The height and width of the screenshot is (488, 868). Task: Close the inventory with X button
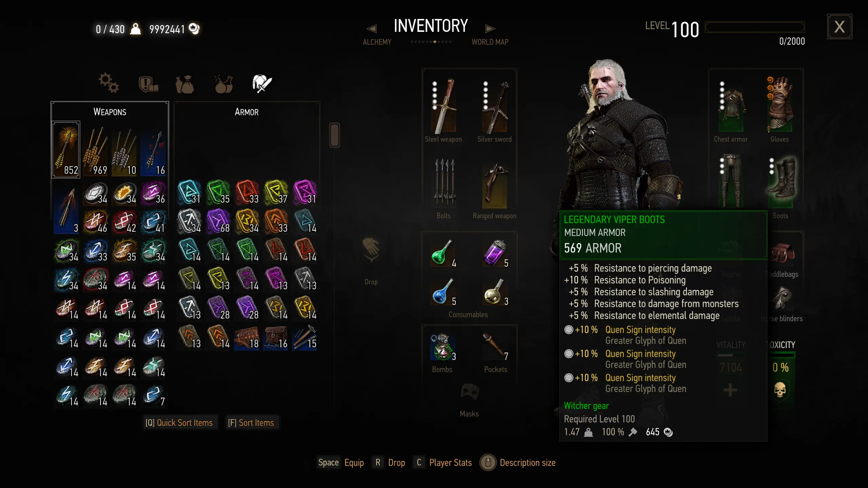839,27
